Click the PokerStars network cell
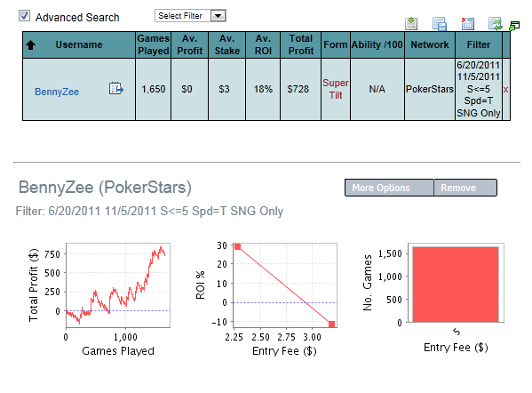 pyautogui.click(x=430, y=89)
